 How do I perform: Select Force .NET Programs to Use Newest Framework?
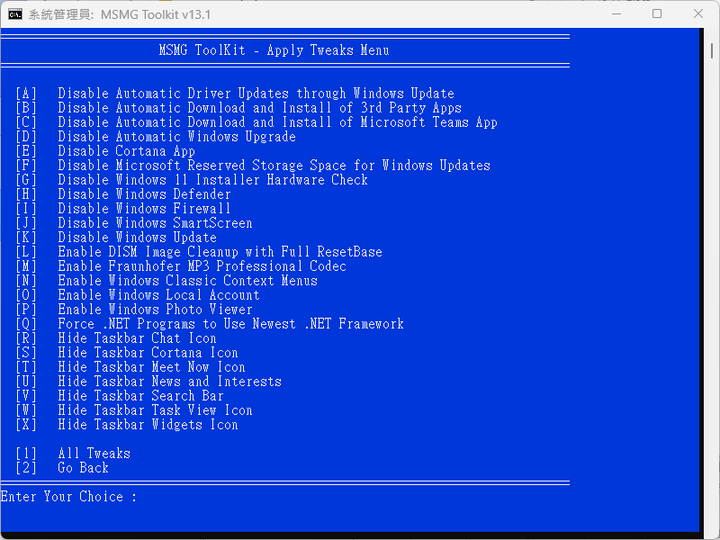click(x=209, y=324)
